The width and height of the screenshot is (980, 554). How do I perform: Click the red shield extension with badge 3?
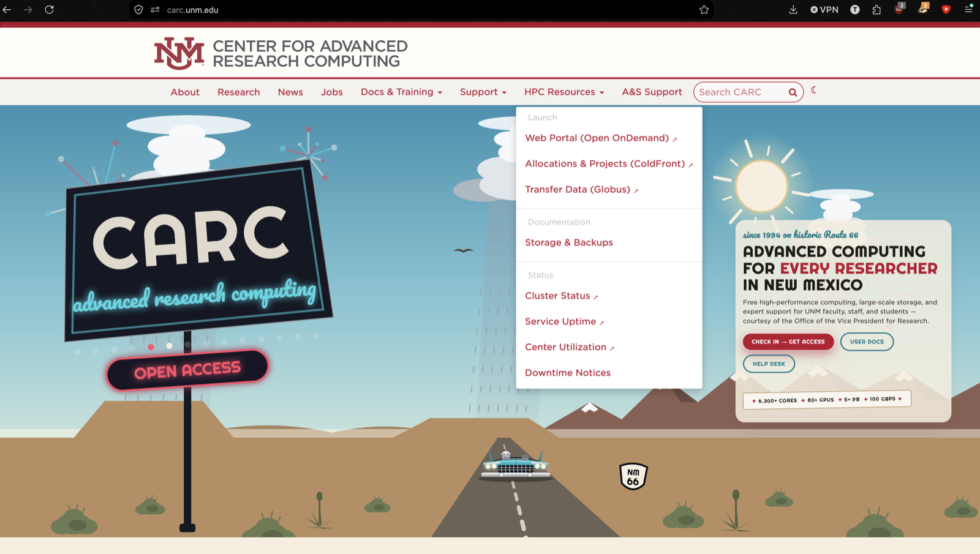click(899, 9)
